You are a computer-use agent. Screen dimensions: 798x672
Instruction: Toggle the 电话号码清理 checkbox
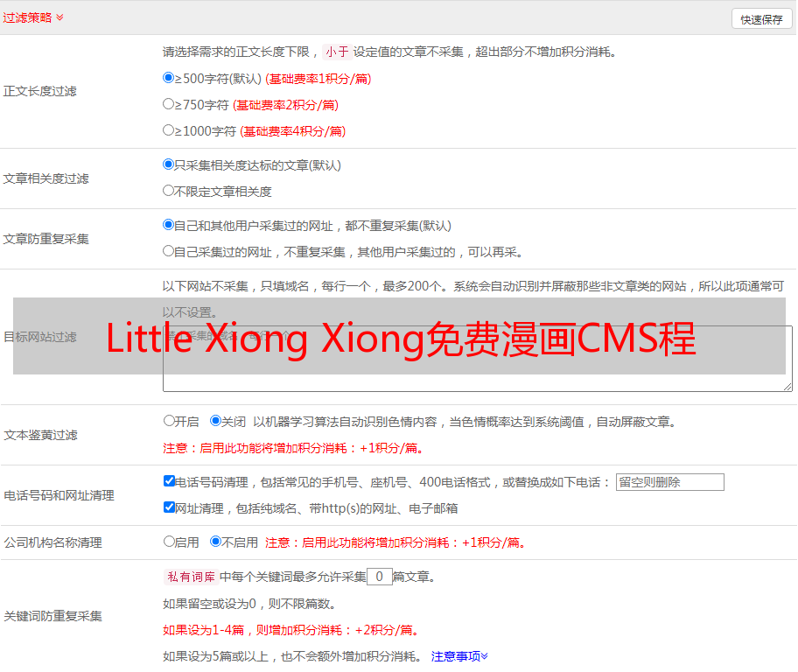point(170,481)
